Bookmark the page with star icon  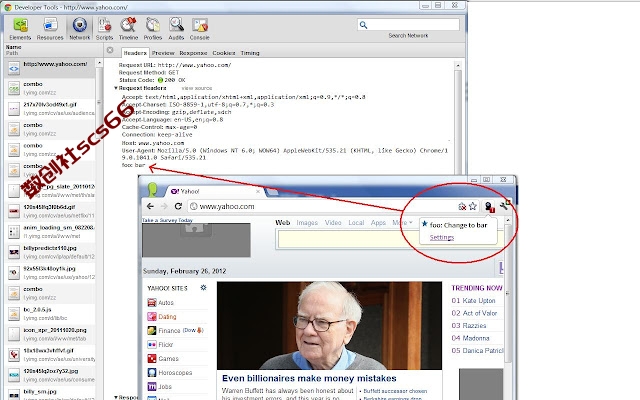click(x=473, y=206)
